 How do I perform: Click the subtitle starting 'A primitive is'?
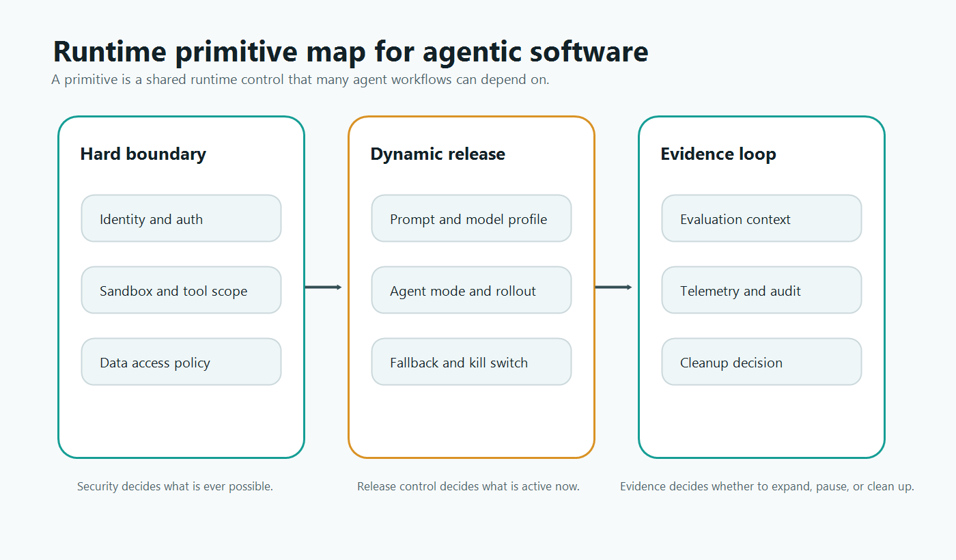(x=300, y=80)
